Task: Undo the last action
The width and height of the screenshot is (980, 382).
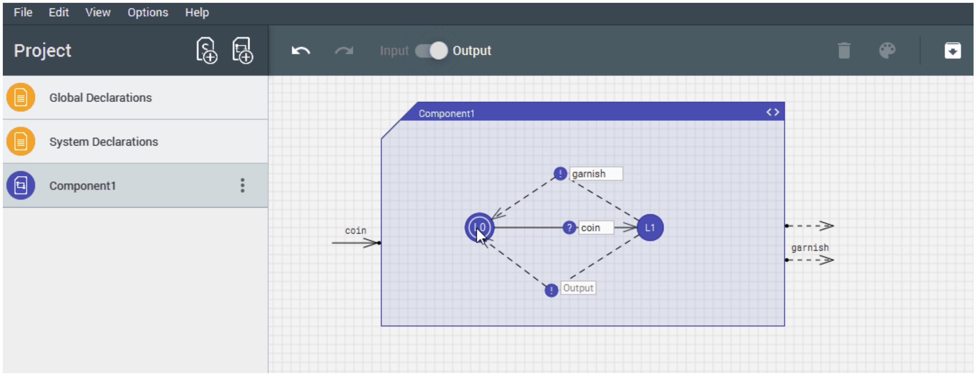Action: click(x=301, y=51)
